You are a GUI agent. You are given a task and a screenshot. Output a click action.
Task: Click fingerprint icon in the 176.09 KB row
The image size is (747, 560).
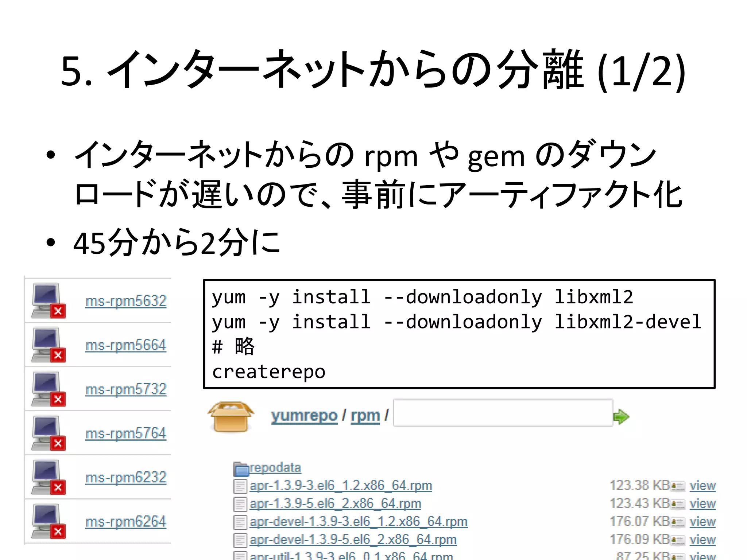(678, 540)
